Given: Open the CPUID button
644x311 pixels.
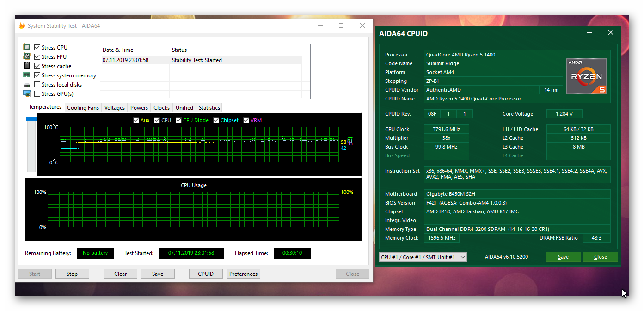Looking at the screenshot, I should 206,274.
